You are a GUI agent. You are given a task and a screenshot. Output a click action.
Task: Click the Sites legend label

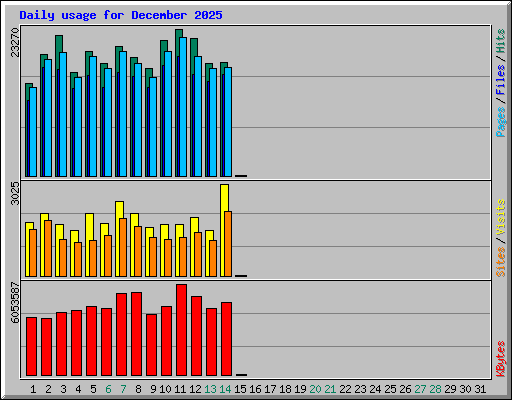point(500,262)
